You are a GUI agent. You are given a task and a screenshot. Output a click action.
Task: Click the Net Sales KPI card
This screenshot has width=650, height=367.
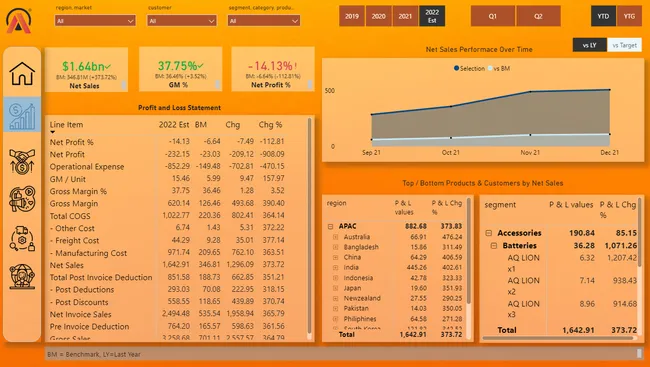click(86, 69)
